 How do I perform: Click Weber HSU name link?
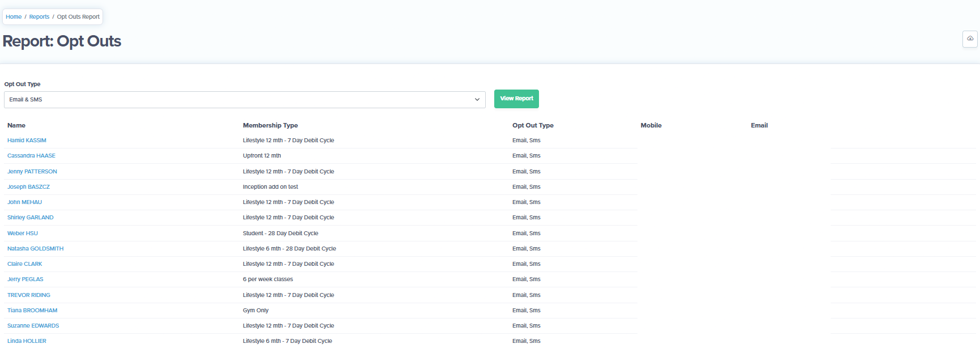(x=23, y=234)
